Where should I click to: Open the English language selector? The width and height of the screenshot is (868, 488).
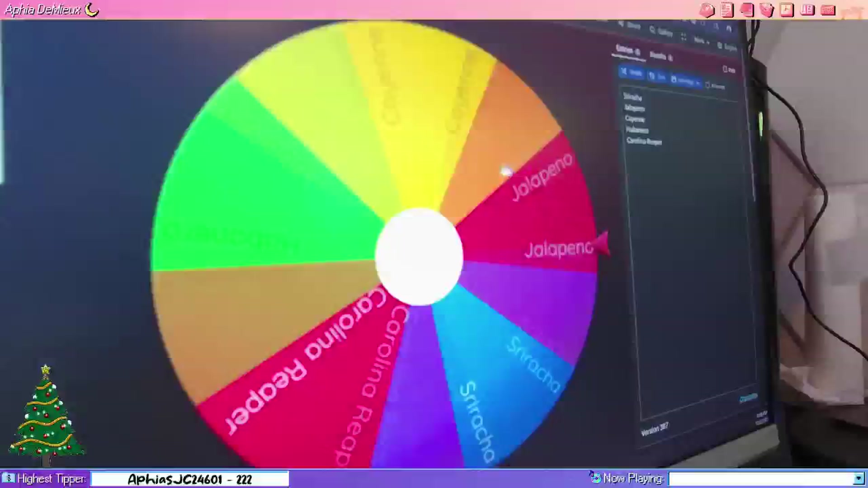(727, 46)
